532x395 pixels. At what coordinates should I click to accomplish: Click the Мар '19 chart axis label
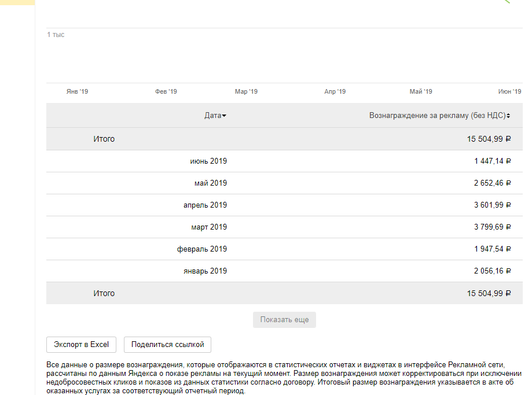click(x=246, y=92)
